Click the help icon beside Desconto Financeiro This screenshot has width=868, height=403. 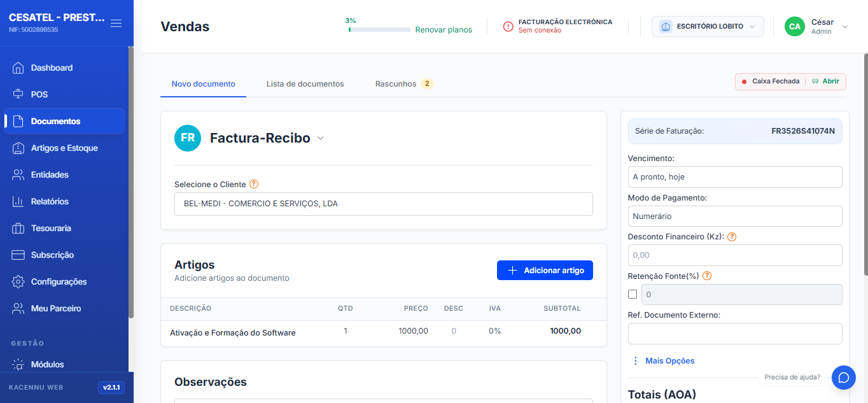coord(732,236)
